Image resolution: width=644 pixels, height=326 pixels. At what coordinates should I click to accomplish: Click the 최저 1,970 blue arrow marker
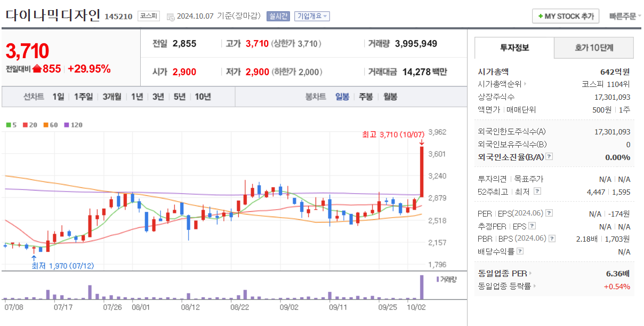pyautogui.click(x=34, y=258)
